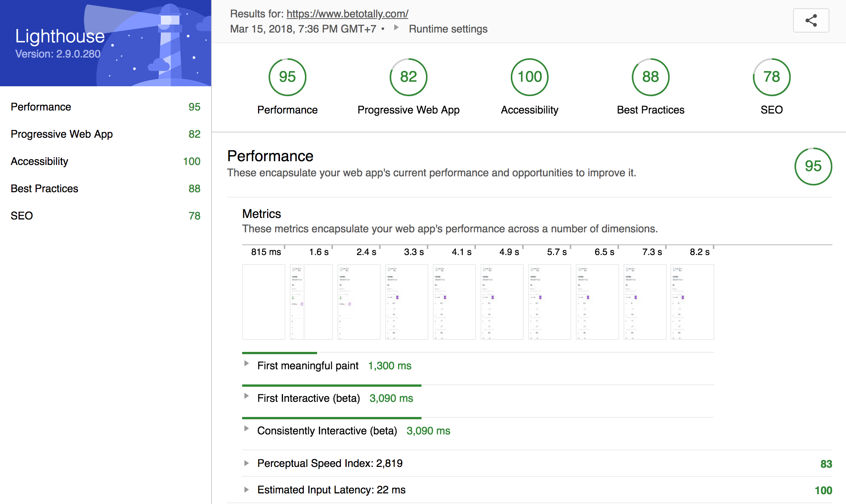Go to SEO section in sidebar
This screenshot has width=846, height=504.
pos(22,216)
